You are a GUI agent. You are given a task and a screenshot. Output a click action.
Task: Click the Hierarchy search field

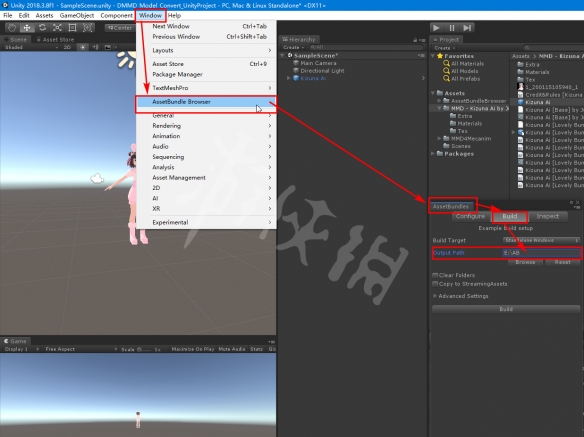coord(366,47)
